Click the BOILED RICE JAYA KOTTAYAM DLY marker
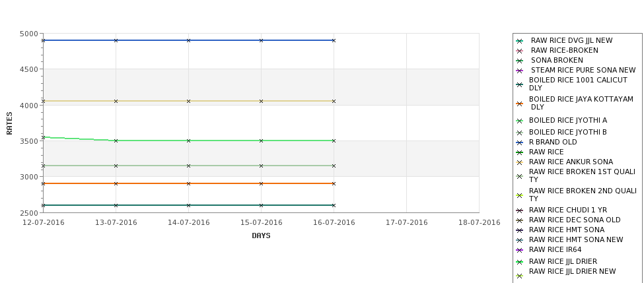Screen dimensions: 644x283 pos(519,104)
